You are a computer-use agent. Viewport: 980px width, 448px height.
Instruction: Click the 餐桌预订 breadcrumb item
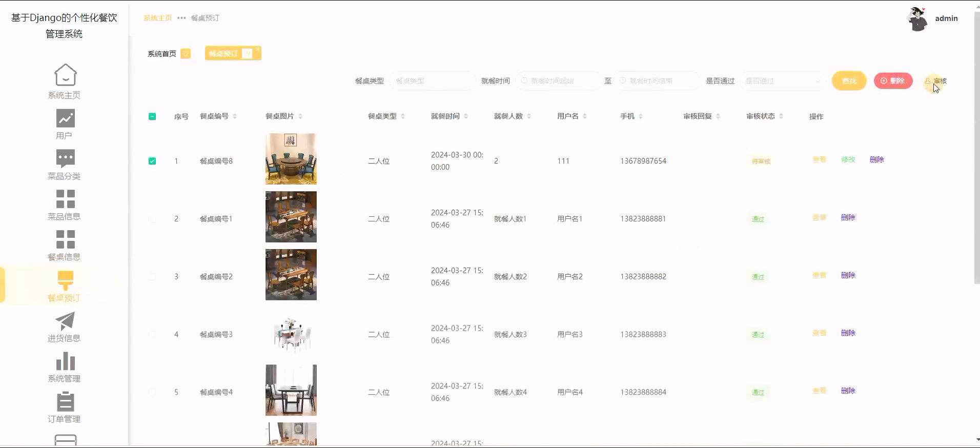[x=205, y=18]
